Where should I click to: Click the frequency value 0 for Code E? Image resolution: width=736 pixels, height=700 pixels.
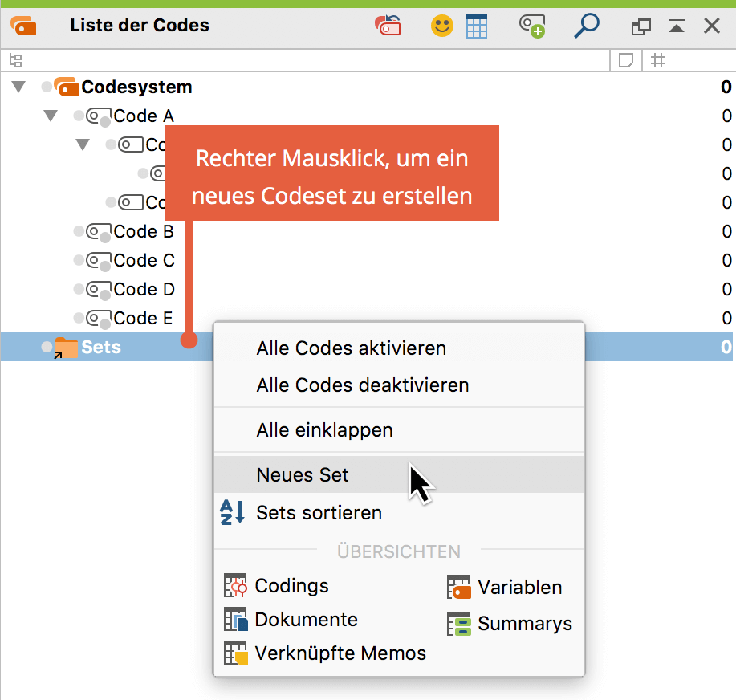coord(726,319)
